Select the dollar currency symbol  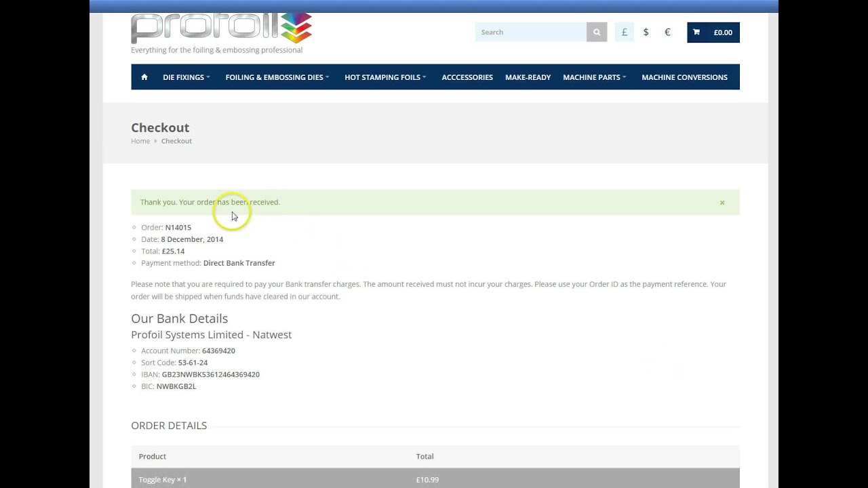coord(646,32)
